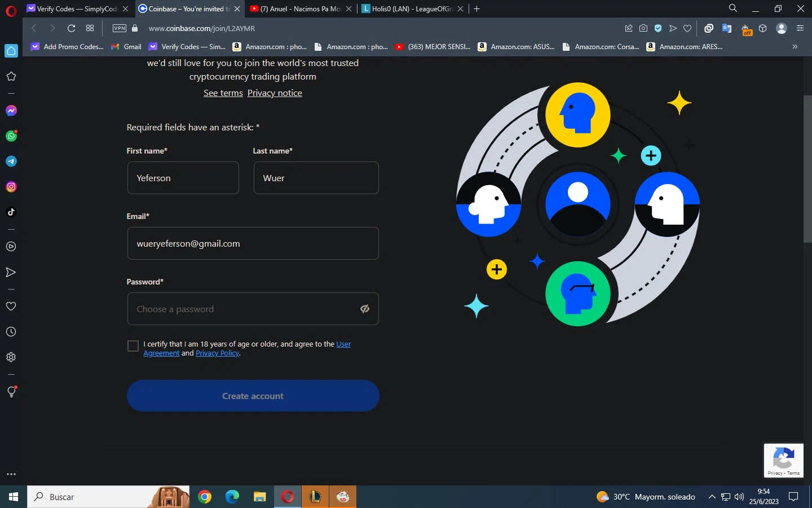
Task: Open a new tab with plus button
Action: 477,9
